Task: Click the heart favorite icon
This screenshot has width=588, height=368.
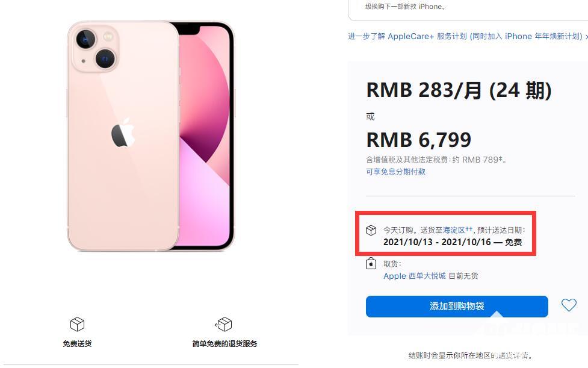Action: point(569,305)
